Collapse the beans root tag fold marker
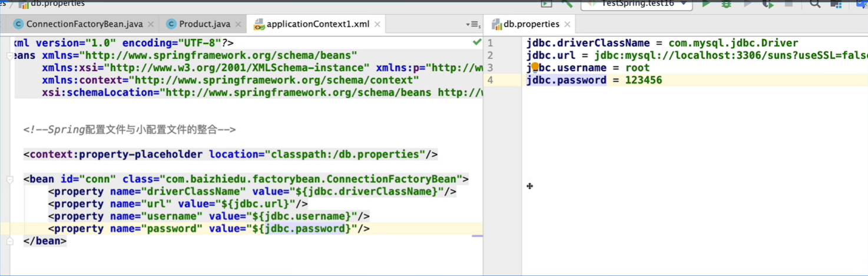 (x=10, y=56)
